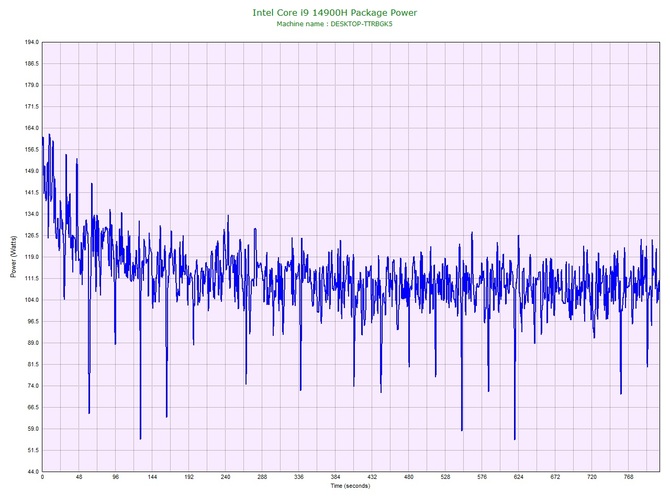
Task: Click the 288 tick on time axis
Action: [x=262, y=477]
